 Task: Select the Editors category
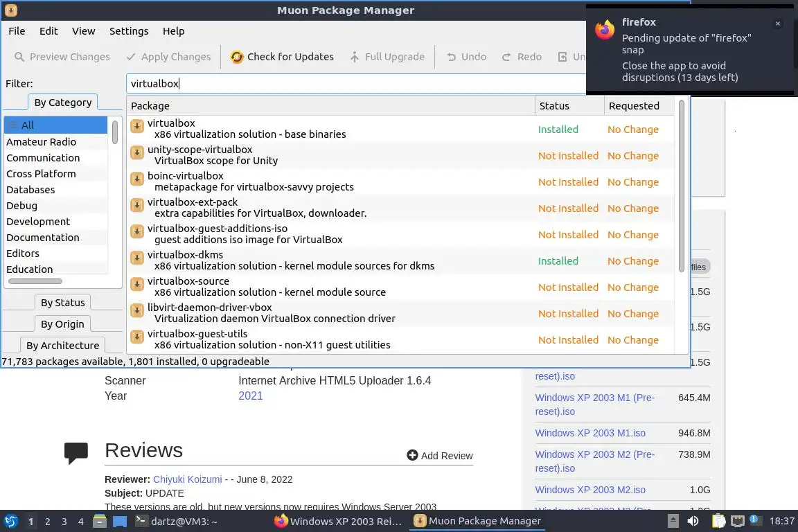pos(55,253)
